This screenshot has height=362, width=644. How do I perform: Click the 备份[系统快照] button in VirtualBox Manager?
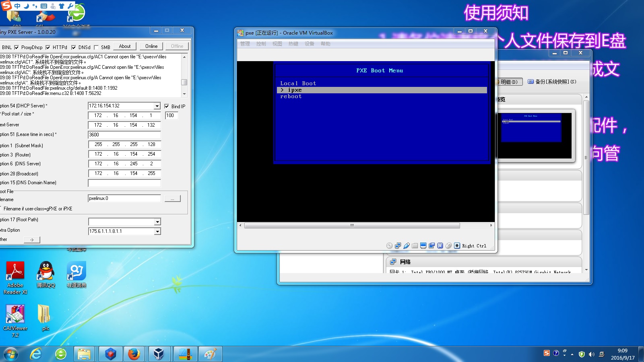[552, 82]
